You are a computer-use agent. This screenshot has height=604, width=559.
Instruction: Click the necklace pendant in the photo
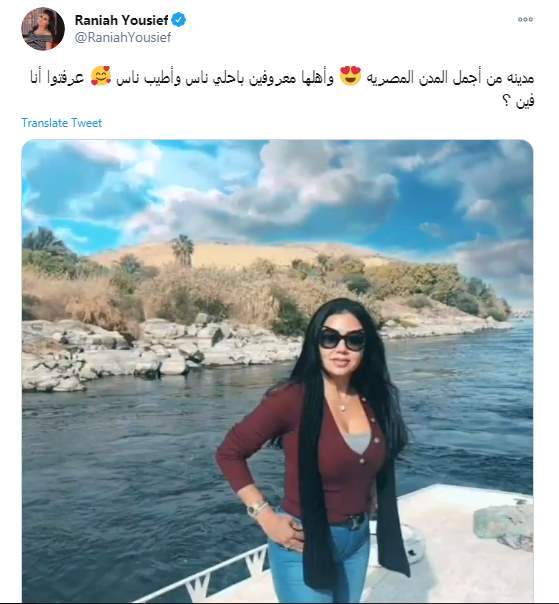342,408
